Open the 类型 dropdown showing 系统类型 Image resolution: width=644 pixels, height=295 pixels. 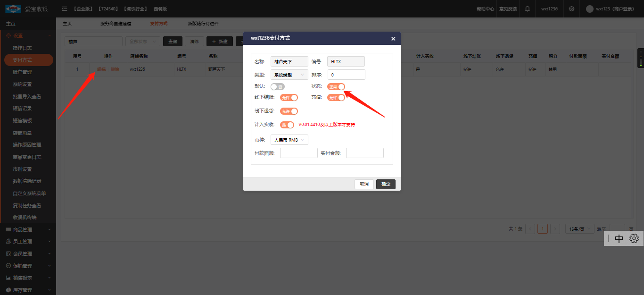point(289,75)
